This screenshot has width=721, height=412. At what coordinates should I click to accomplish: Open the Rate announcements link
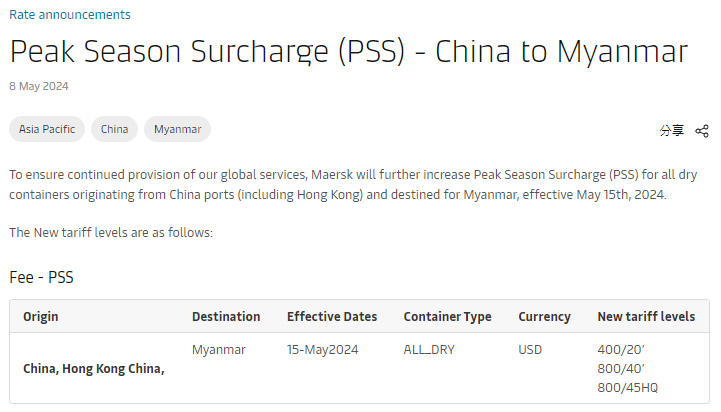tap(70, 15)
